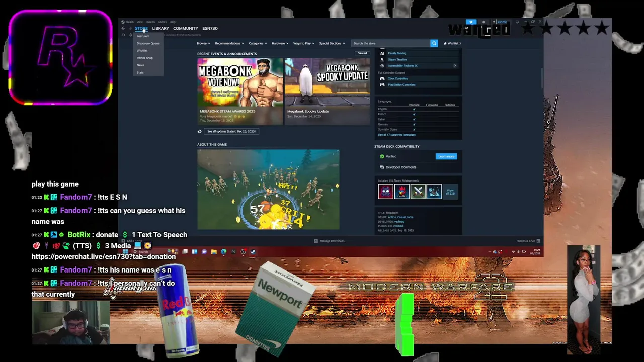The width and height of the screenshot is (644, 362).
Task: Click the Family Sharing icon
Action: pyautogui.click(x=382, y=53)
